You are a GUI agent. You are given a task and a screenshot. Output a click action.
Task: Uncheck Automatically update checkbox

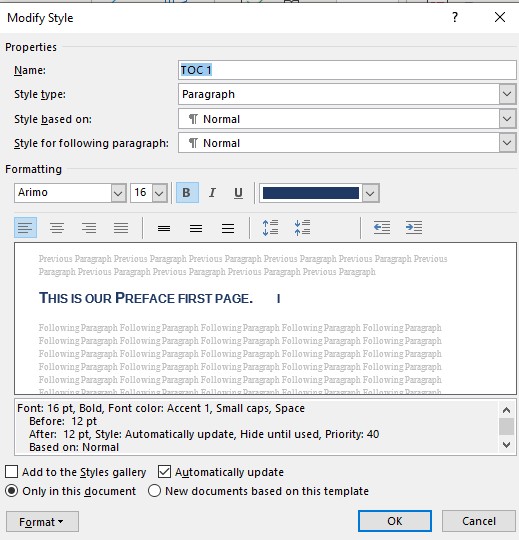click(164, 472)
